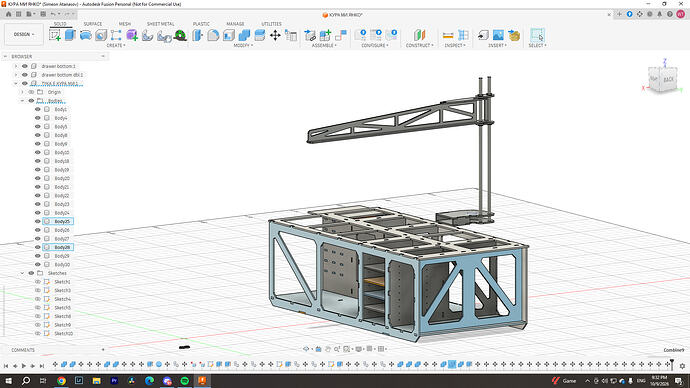
Task: Switch to the MESH tab
Action: 125,24
